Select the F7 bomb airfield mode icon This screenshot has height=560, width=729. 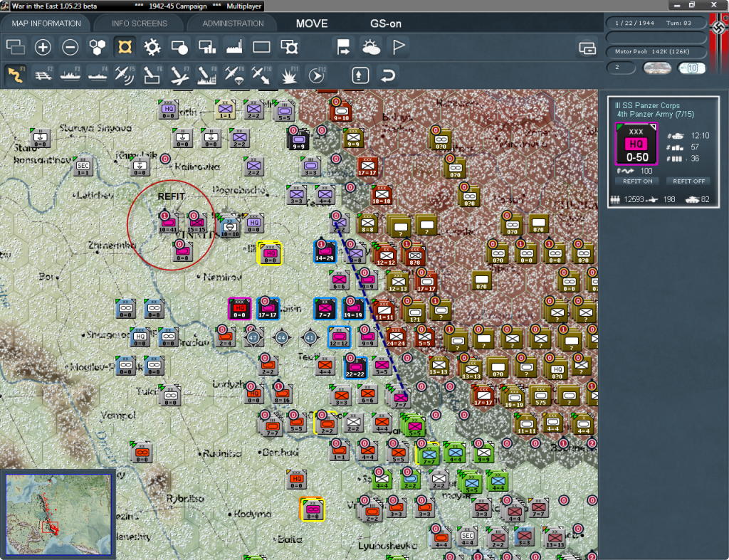pos(179,75)
